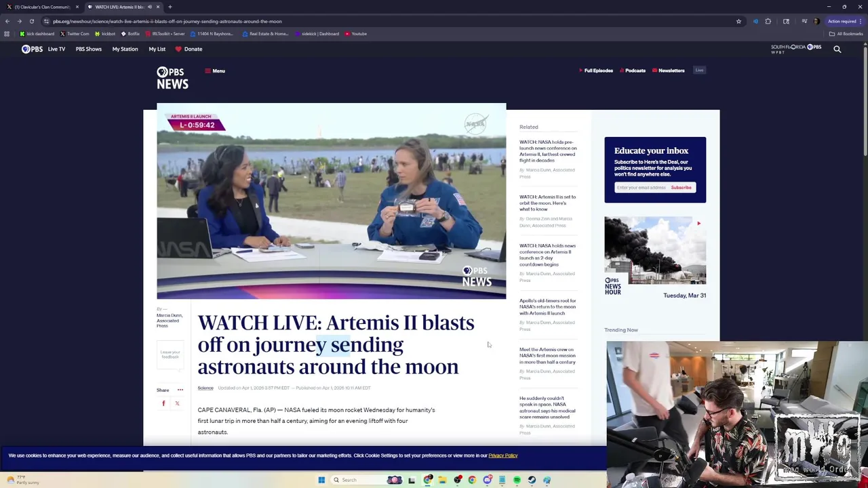Image resolution: width=868 pixels, height=488 pixels.
Task: Switch to WATCH LIVE Artemis tab
Action: (x=123, y=7)
